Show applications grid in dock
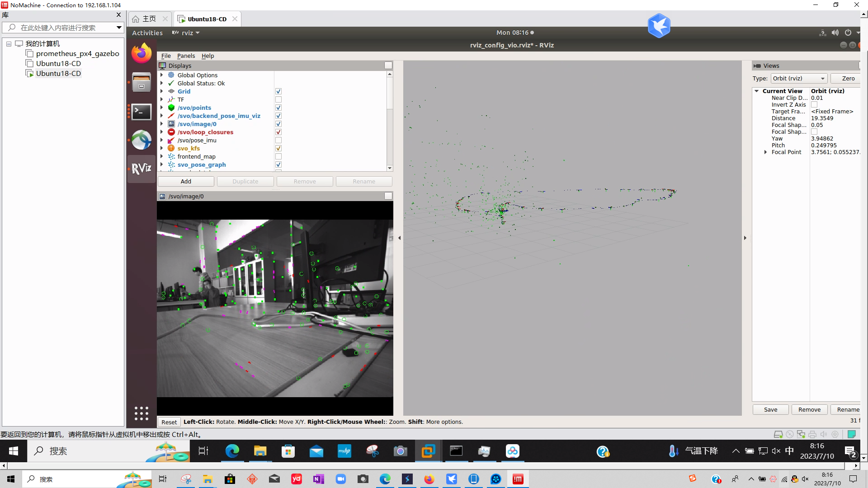This screenshot has height=488, width=868. pyautogui.click(x=142, y=413)
